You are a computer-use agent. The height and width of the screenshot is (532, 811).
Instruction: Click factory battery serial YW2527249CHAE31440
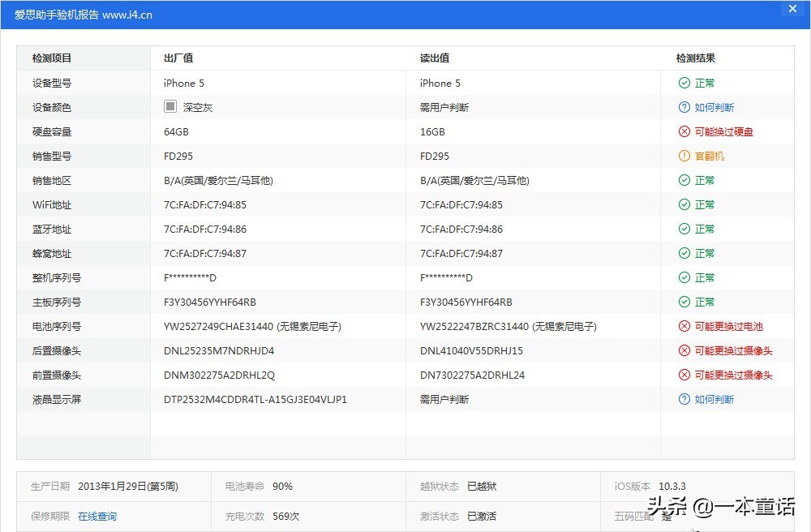tap(218, 326)
